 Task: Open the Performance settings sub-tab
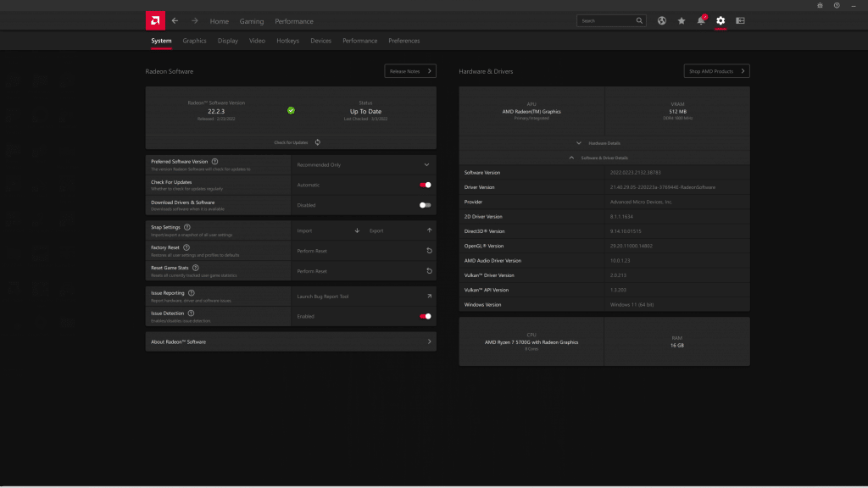point(359,41)
